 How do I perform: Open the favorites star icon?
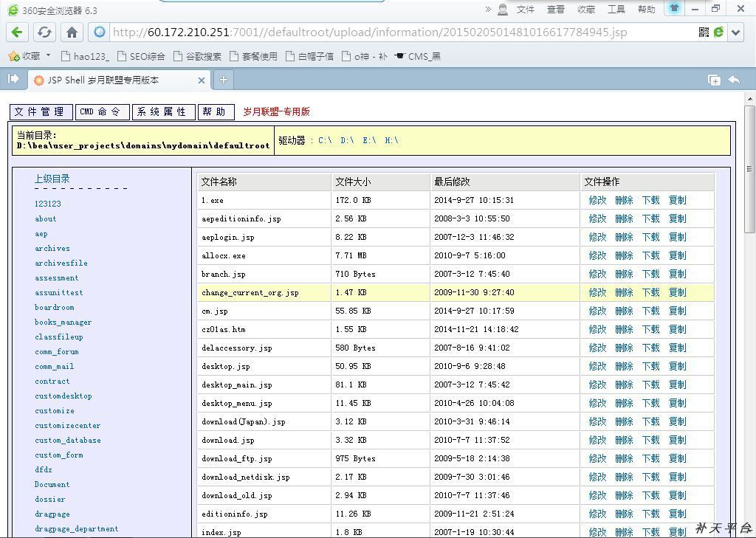(x=14, y=56)
